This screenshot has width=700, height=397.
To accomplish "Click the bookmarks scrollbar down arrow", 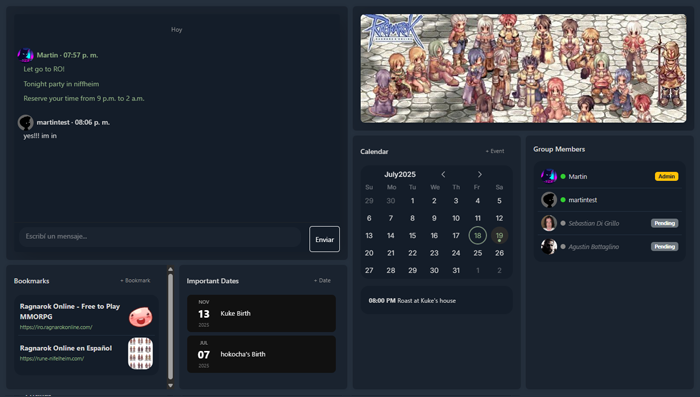I will [x=170, y=385].
